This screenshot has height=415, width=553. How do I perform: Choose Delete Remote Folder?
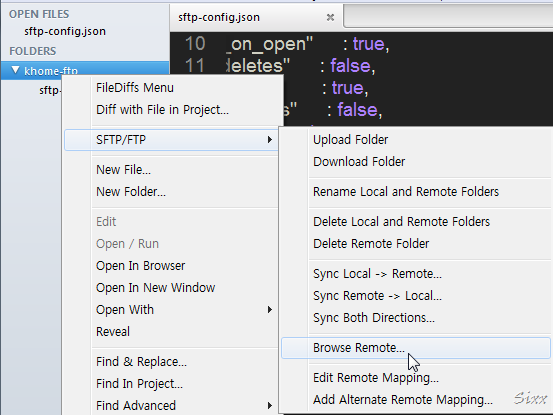point(371,244)
